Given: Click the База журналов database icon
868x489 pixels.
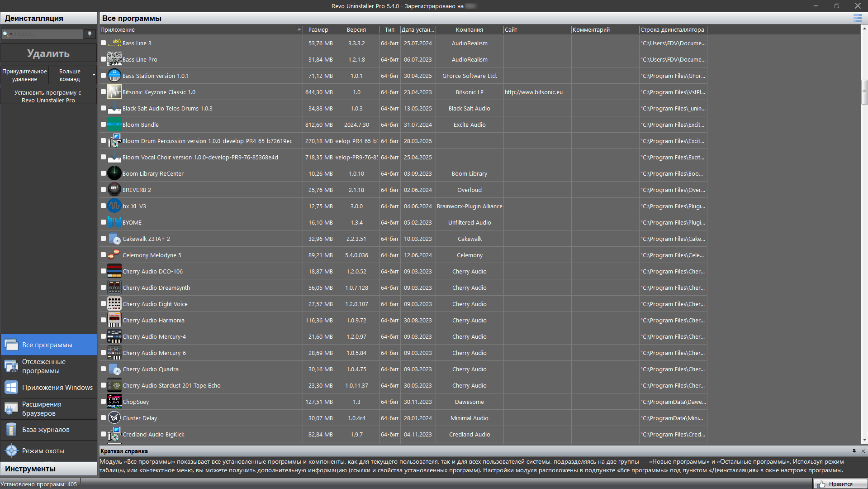Looking at the screenshot, I should 11,430.
